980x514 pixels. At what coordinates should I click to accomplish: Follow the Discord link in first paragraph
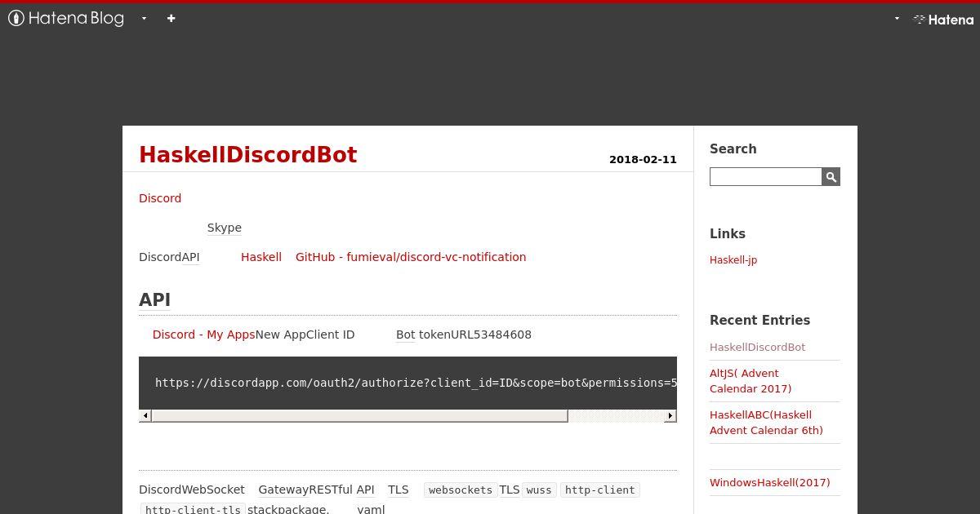pos(160,198)
